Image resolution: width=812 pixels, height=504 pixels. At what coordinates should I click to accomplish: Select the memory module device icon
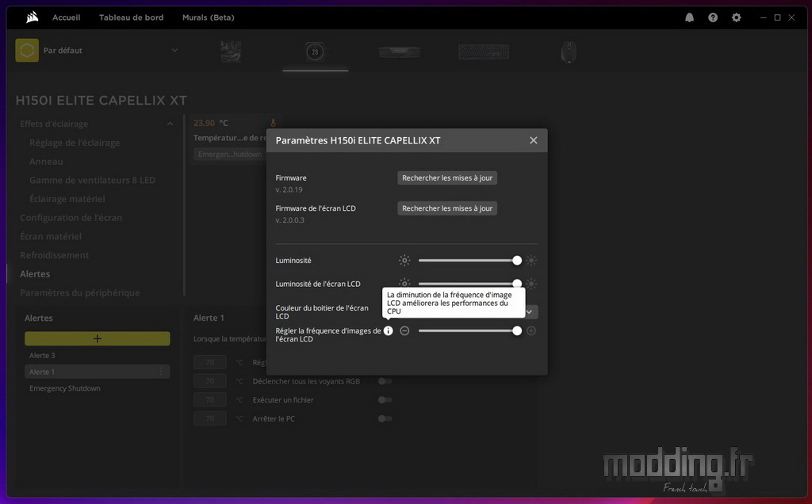(399, 52)
